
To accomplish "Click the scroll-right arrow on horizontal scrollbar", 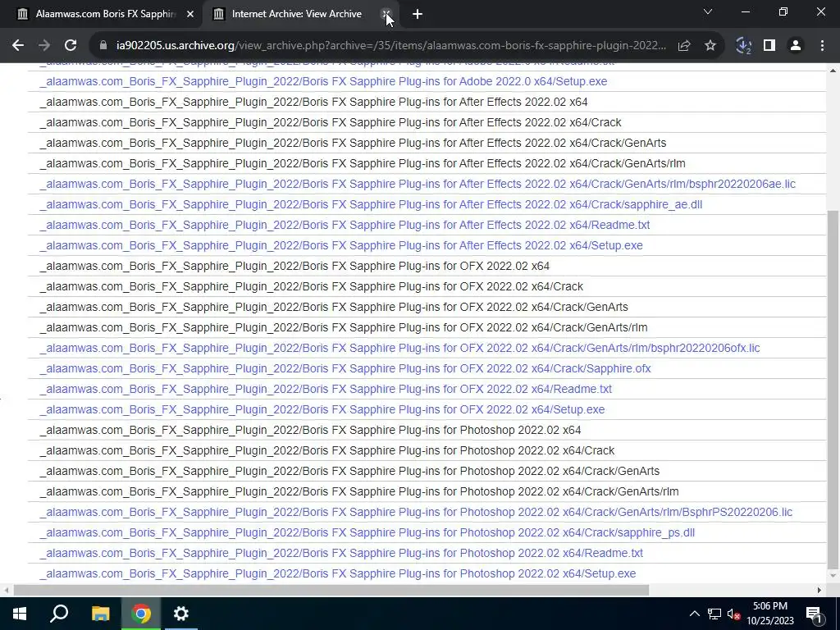I will tap(819, 591).
